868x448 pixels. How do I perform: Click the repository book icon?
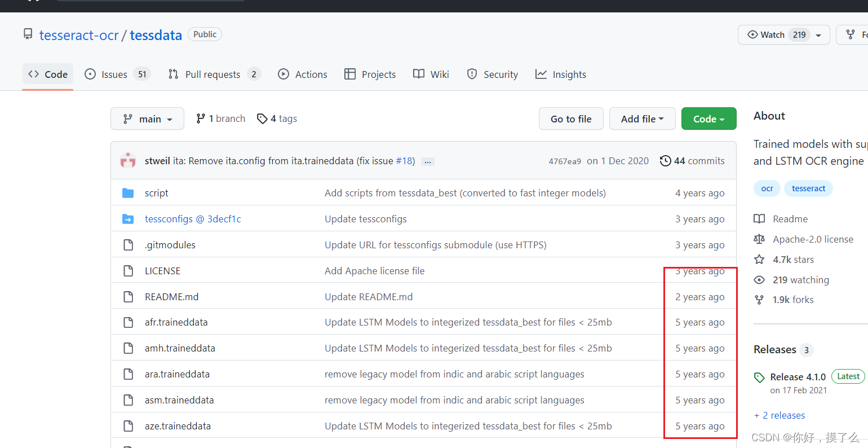pos(28,34)
